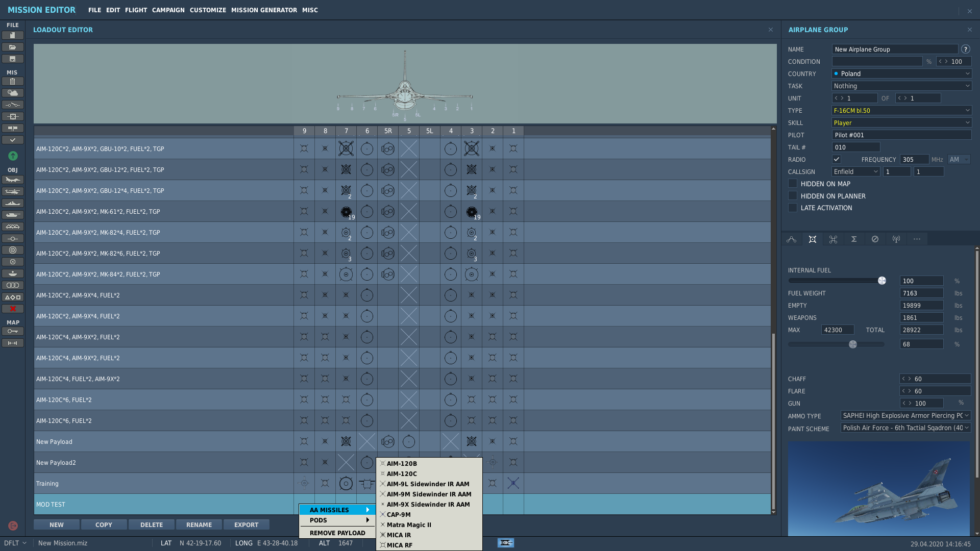
Task: Open the weather cloud icon under MIS
Action: [13, 93]
